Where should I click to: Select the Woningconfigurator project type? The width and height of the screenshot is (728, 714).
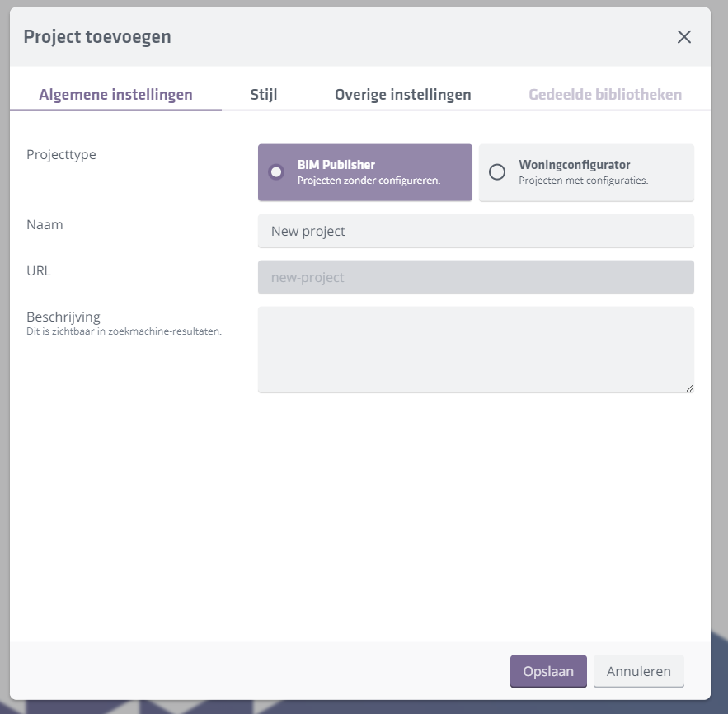[x=585, y=171]
